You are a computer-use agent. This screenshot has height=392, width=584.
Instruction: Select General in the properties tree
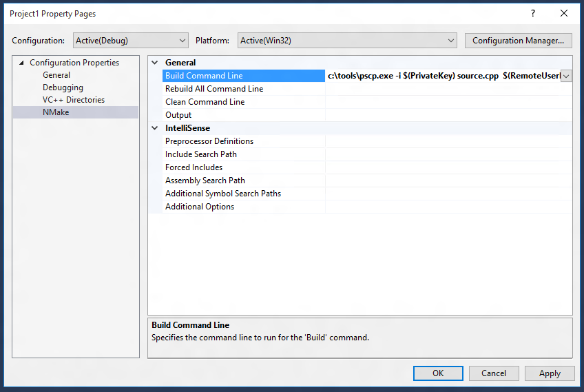(x=56, y=75)
